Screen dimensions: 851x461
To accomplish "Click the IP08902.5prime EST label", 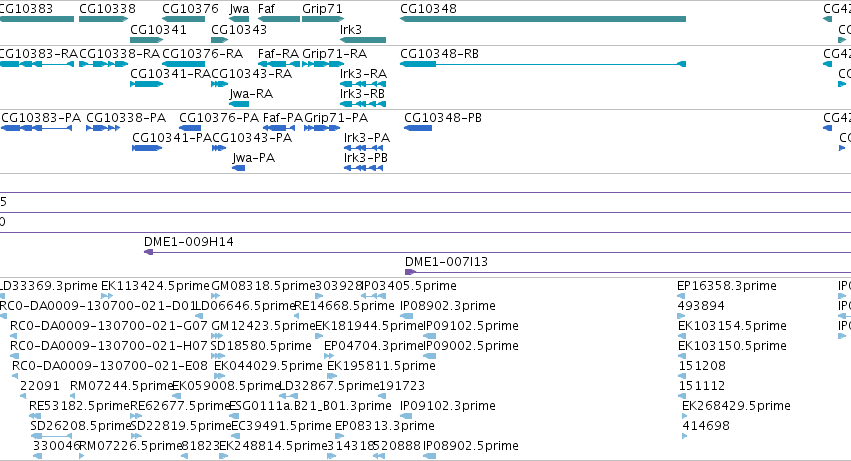I will [471, 446].
